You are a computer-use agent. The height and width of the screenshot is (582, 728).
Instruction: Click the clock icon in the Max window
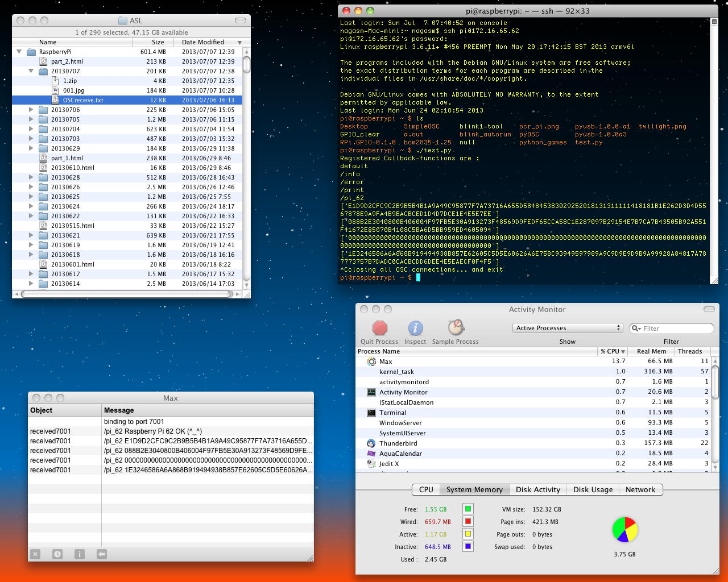pyautogui.click(x=57, y=554)
